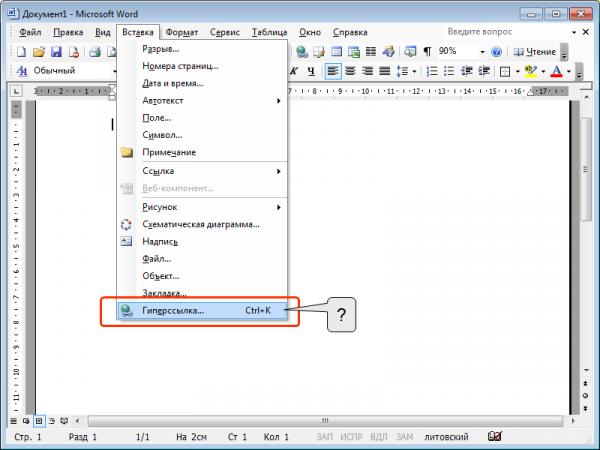Choose Символ... menu entry
This screenshot has height=450, width=600.
pyautogui.click(x=202, y=135)
